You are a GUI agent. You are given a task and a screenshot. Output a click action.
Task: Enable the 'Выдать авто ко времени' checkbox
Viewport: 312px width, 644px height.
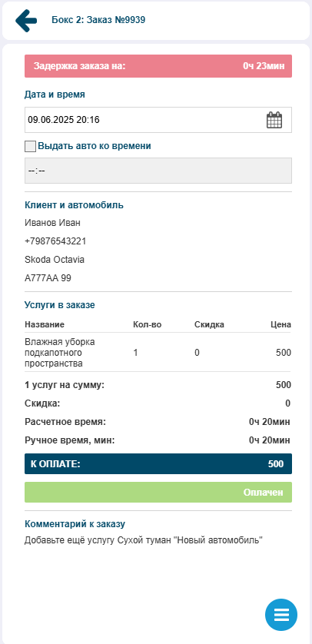coord(31,146)
